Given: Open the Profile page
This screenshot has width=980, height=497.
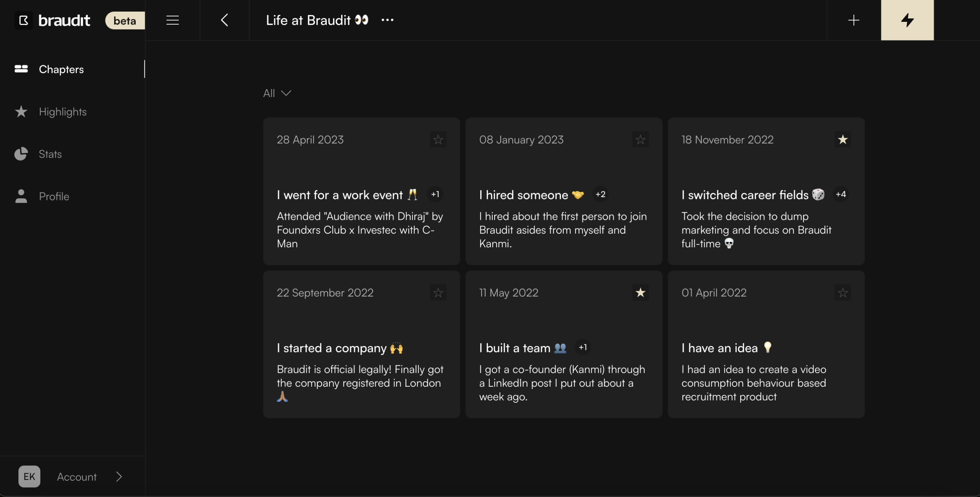Looking at the screenshot, I should point(54,196).
